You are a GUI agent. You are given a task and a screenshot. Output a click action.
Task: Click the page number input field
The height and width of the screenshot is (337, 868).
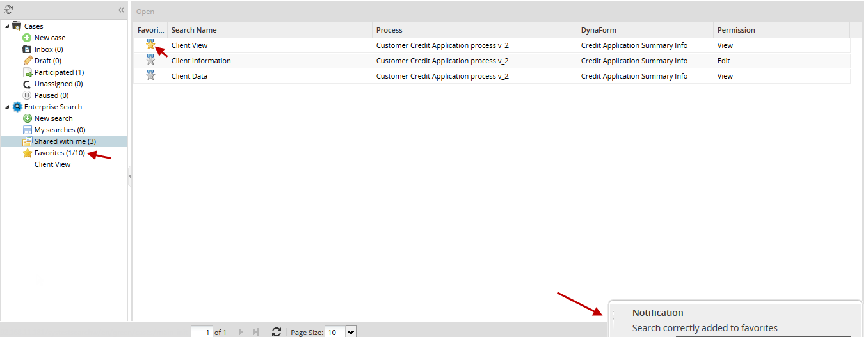click(x=201, y=332)
